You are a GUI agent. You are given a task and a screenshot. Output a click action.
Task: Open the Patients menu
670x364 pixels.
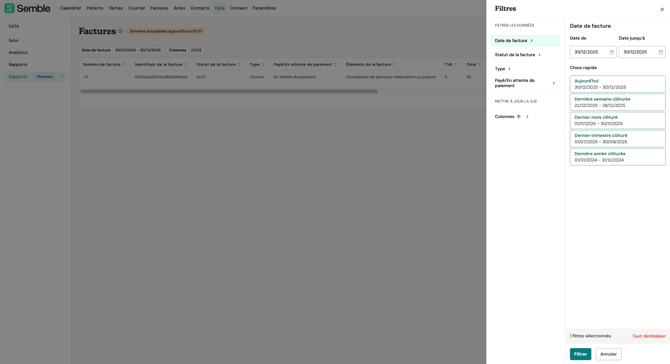(x=95, y=8)
